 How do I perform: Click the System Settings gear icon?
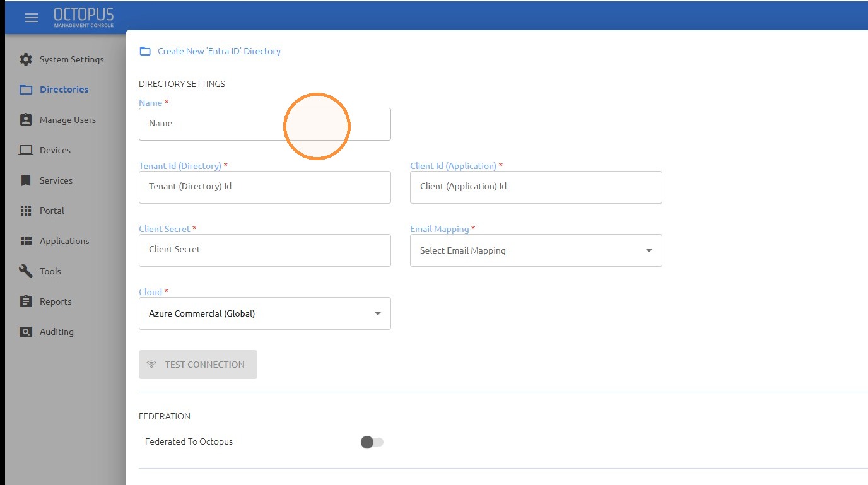(x=26, y=59)
